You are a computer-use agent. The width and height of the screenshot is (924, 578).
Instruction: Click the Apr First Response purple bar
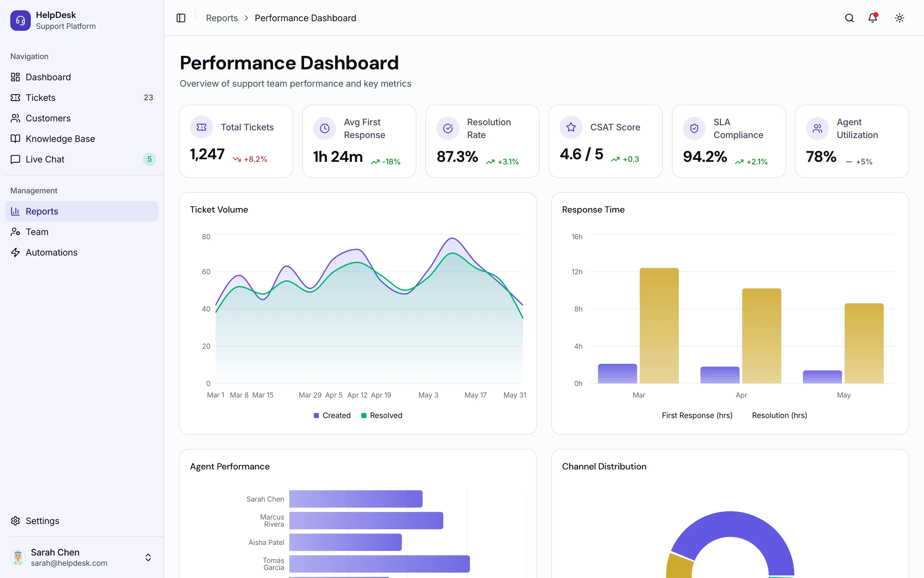click(720, 375)
